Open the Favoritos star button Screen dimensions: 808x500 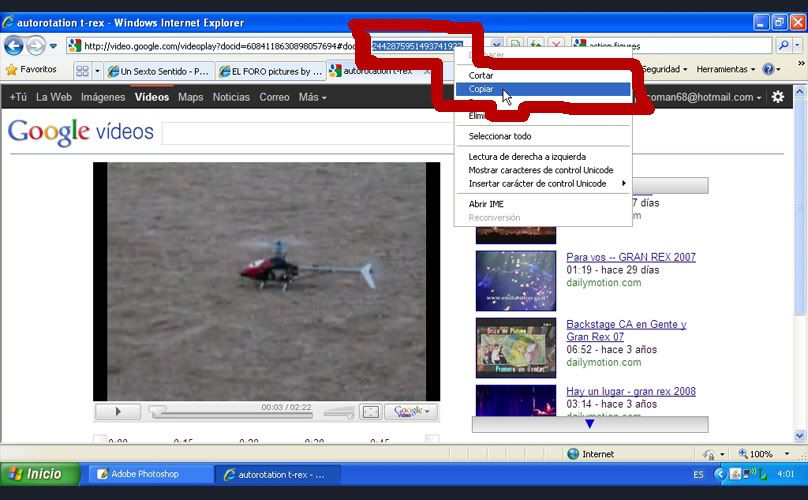pos(31,69)
